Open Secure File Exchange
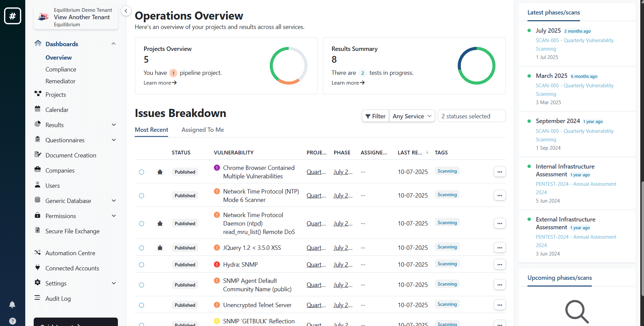Viewport: 644px width, 326px height. click(x=72, y=231)
